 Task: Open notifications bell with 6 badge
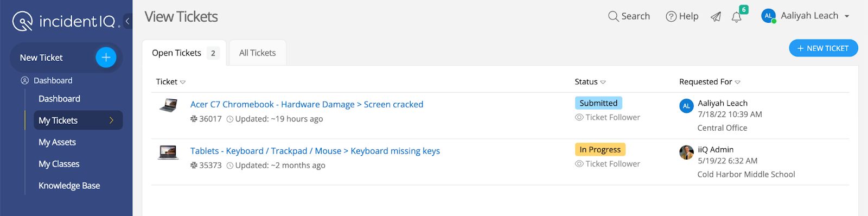click(x=737, y=16)
